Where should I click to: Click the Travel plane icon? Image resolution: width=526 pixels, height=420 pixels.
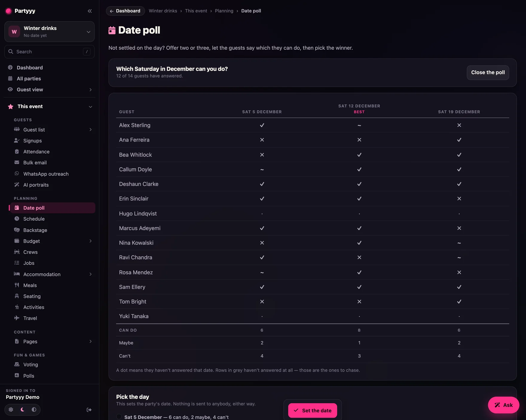point(17,318)
